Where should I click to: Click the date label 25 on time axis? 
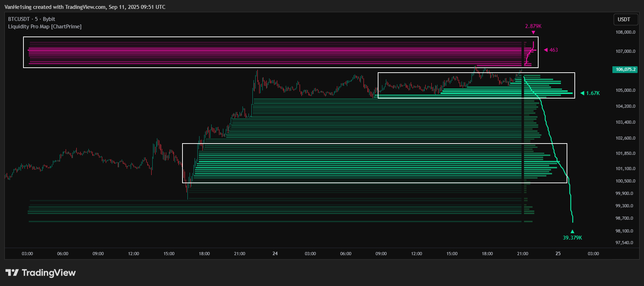click(558, 254)
